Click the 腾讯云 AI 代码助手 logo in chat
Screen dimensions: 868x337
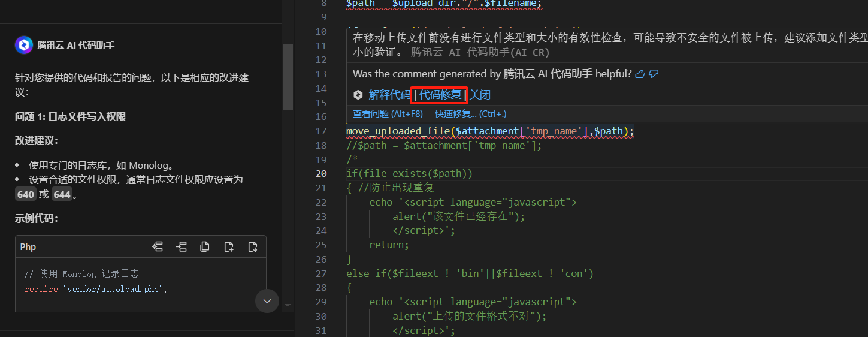point(24,45)
